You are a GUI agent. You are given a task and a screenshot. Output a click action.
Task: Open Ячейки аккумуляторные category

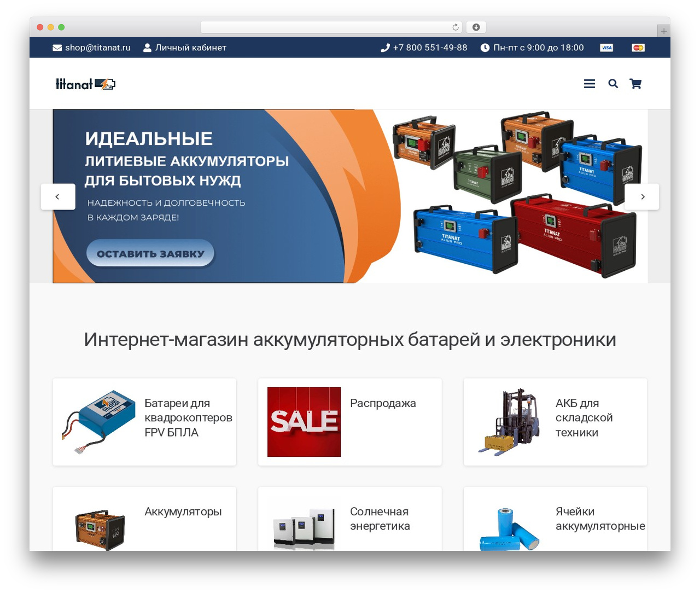coord(556,519)
